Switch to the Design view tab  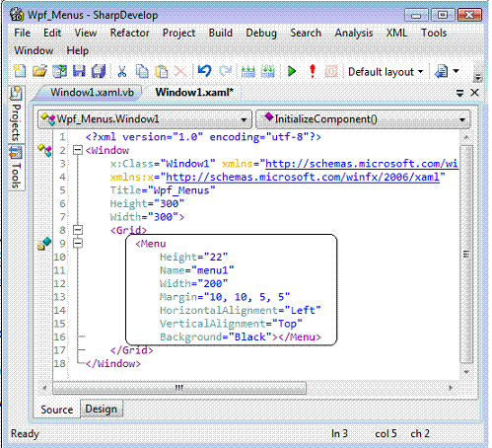101,409
